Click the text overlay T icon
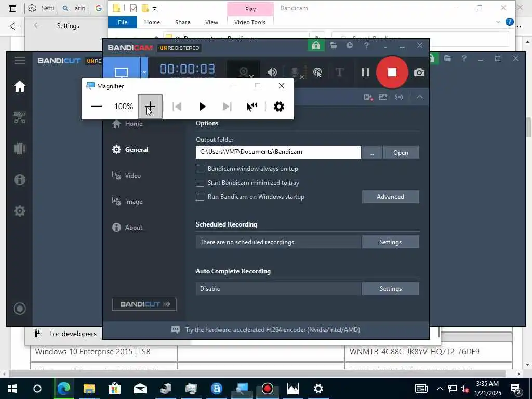 coord(339,72)
